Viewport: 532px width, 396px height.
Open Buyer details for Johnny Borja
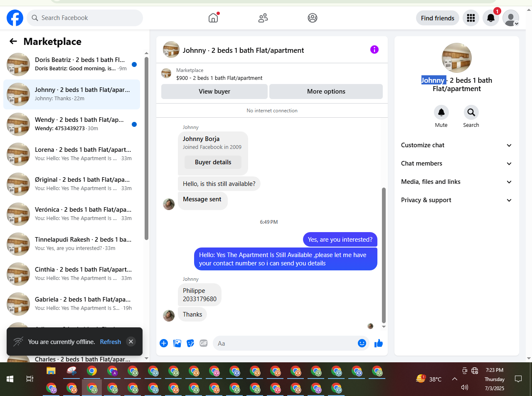pyautogui.click(x=213, y=162)
